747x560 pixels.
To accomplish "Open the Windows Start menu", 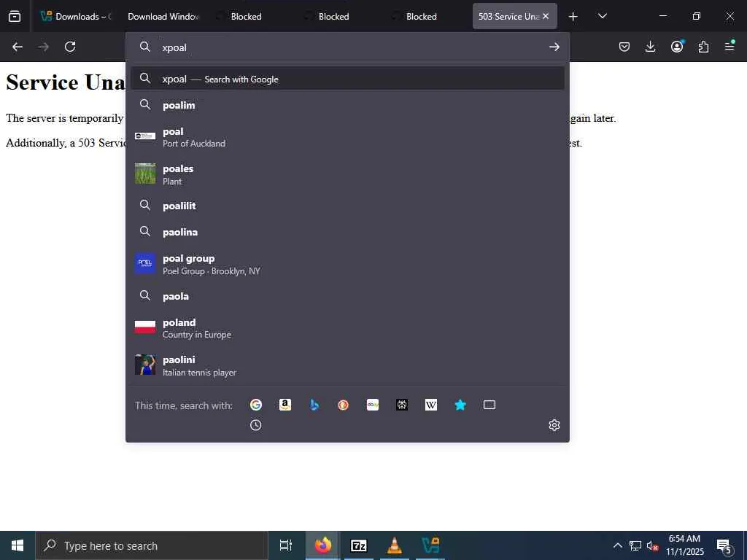I will pyautogui.click(x=18, y=545).
